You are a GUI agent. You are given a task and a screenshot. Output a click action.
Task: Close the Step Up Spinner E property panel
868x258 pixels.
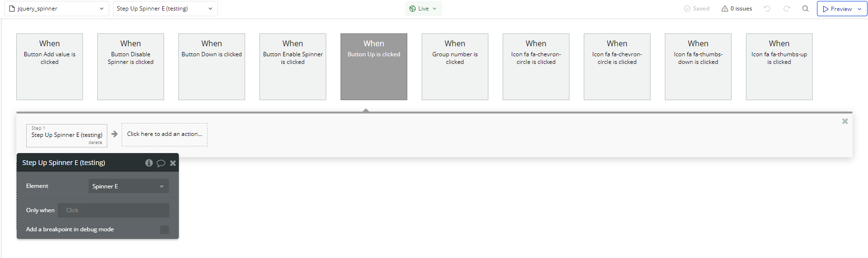pos(173,163)
